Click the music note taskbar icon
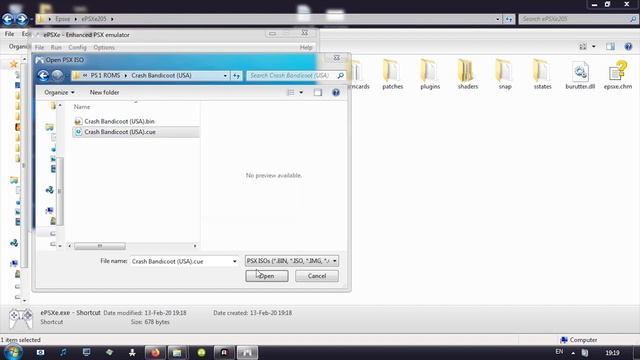The width and height of the screenshot is (640, 360). [63, 352]
